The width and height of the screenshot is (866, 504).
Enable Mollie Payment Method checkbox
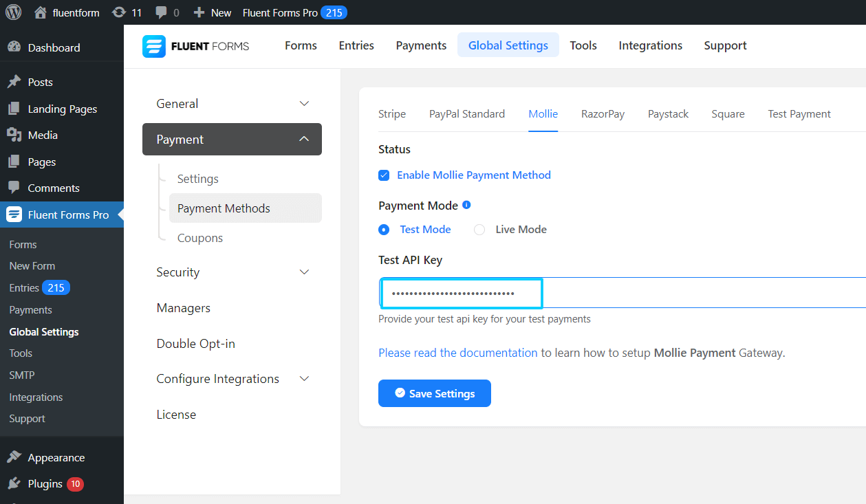(x=384, y=175)
